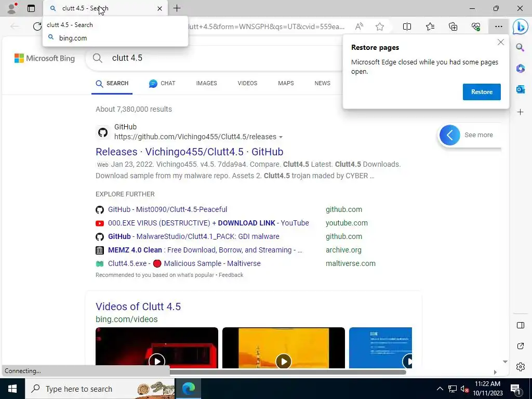
Task: Expand the 'See more' side panel arrow
Action: coord(449,135)
